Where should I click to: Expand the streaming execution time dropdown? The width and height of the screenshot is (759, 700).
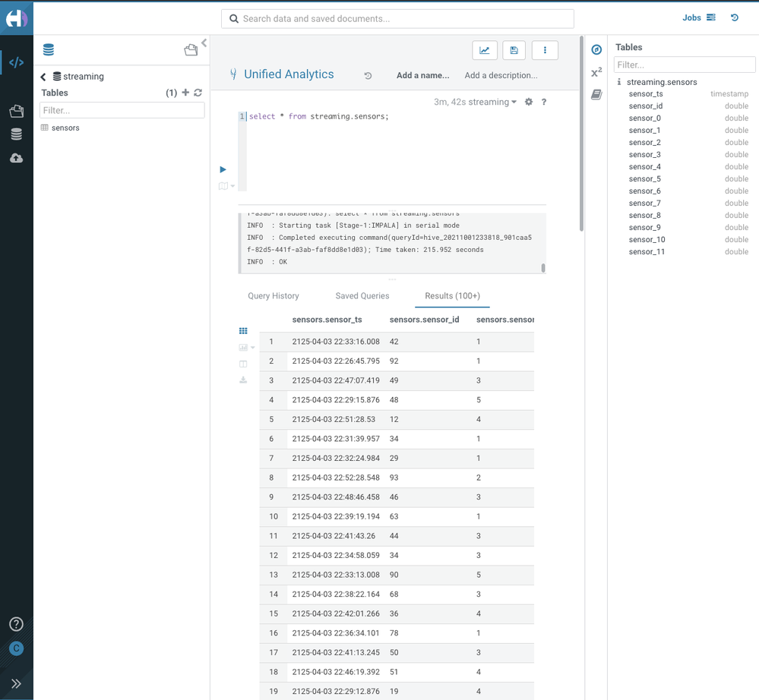point(476,102)
